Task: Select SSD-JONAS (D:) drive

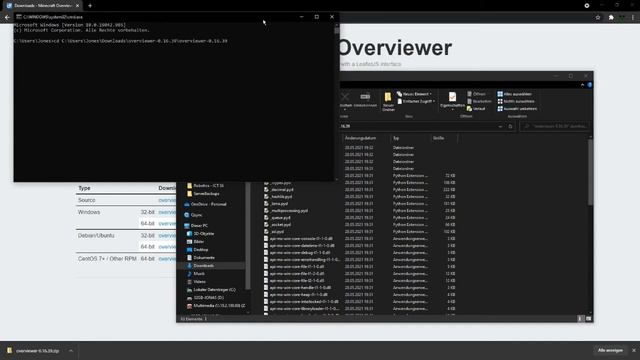Action: click(205, 298)
